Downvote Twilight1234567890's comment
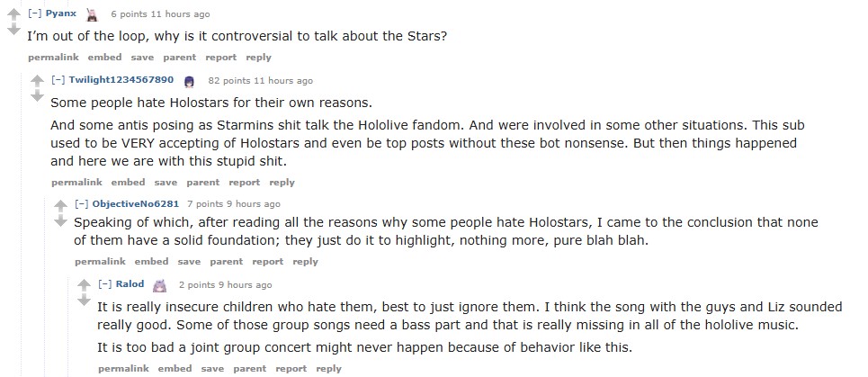Image resolution: width=868 pixels, height=377 pixels. pyautogui.click(x=37, y=94)
